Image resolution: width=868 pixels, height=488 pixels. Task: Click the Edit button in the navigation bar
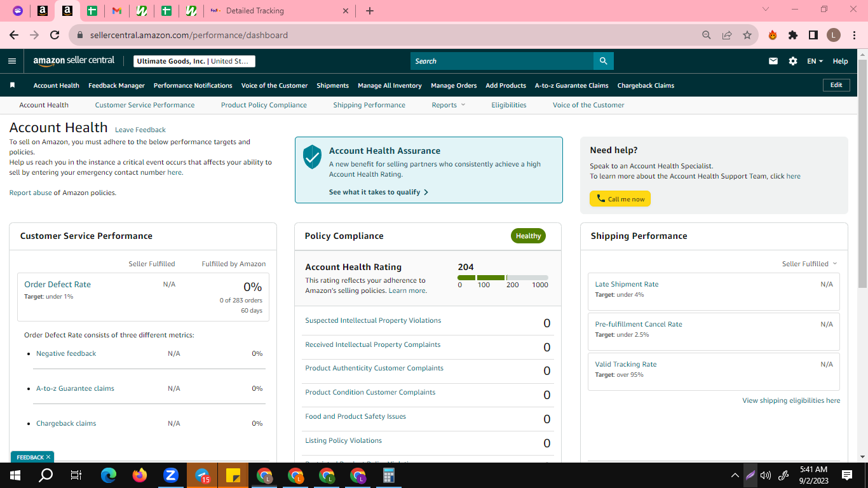click(x=836, y=85)
